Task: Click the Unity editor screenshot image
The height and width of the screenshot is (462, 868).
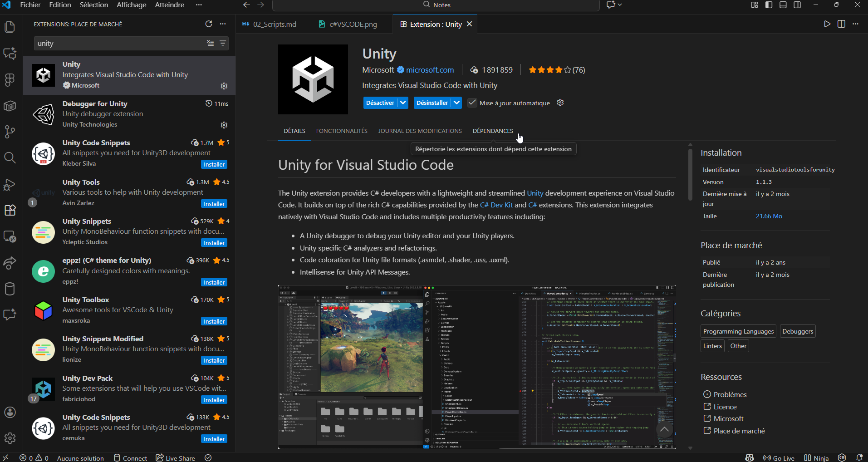Action: click(477, 367)
